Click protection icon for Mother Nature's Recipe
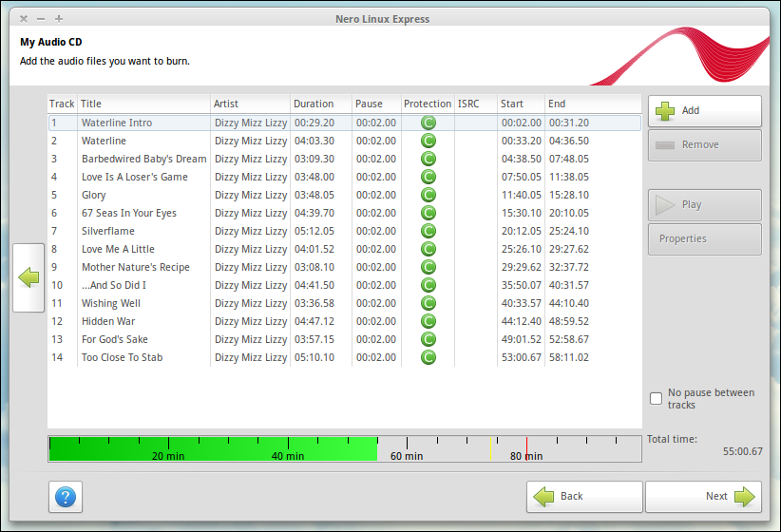 click(x=428, y=267)
